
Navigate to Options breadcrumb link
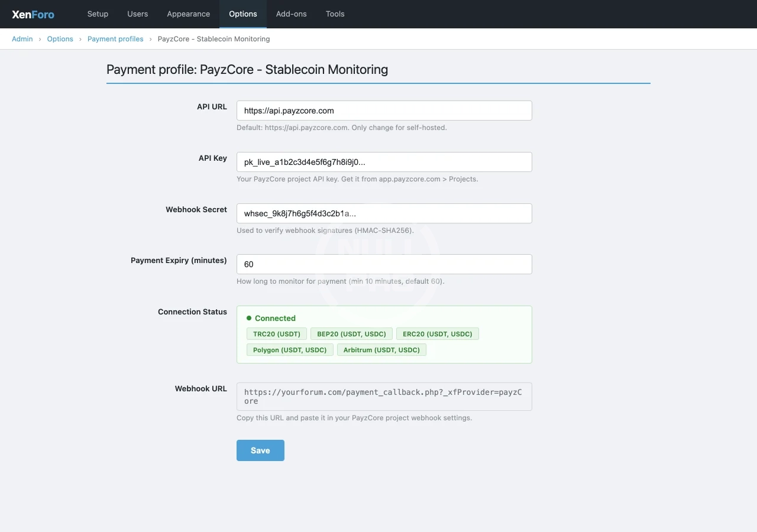[60, 39]
